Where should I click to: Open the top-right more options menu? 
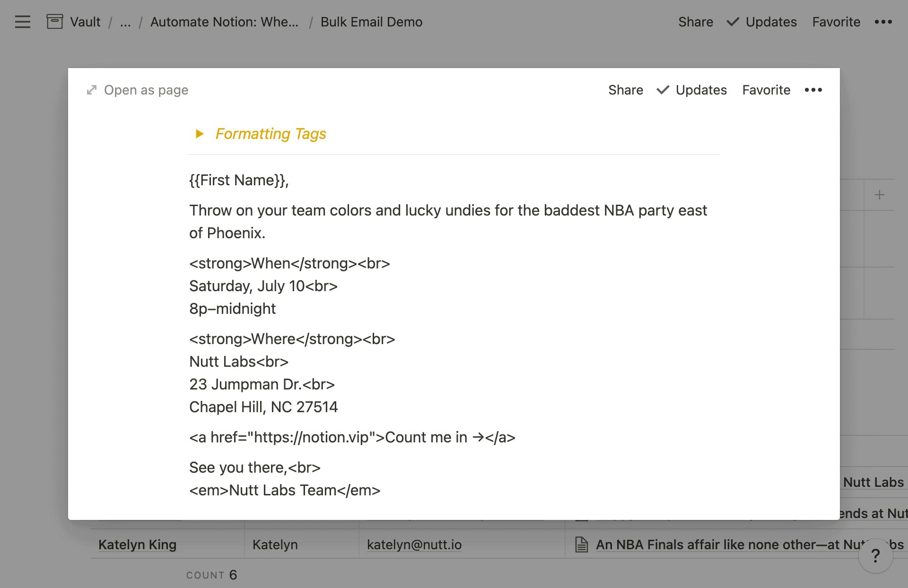[884, 22]
